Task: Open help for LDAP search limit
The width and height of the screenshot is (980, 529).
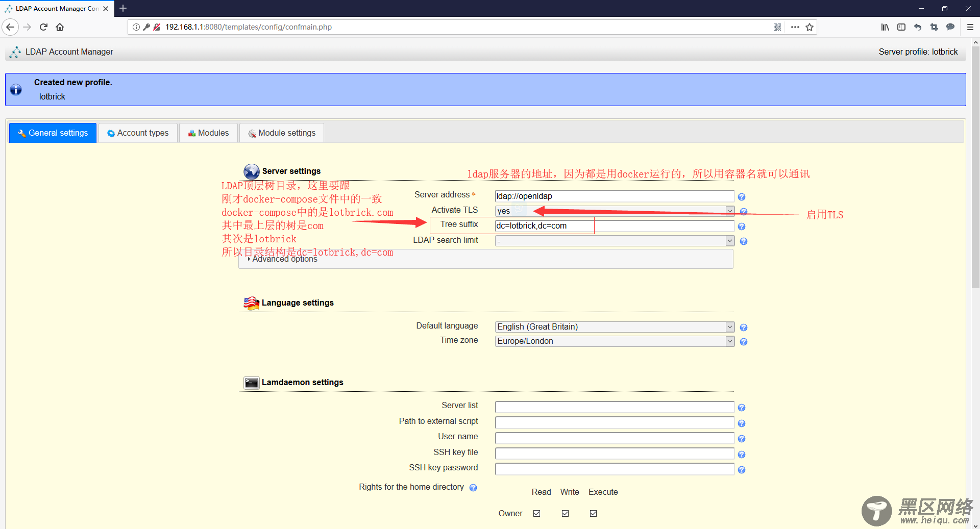Action: pos(744,241)
